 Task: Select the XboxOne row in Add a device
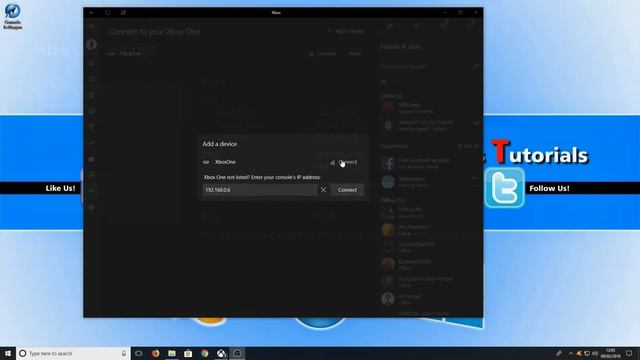click(x=282, y=162)
